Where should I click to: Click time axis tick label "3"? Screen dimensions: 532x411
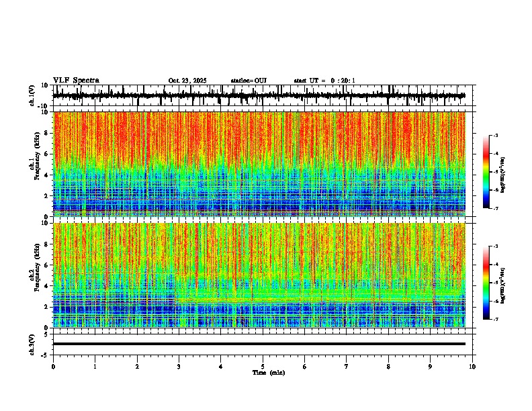point(179,367)
